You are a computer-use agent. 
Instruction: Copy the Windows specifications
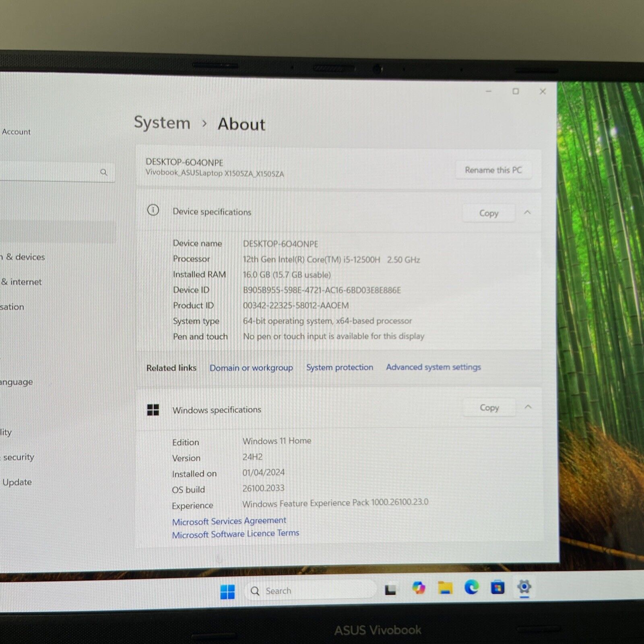coord(489,408)
